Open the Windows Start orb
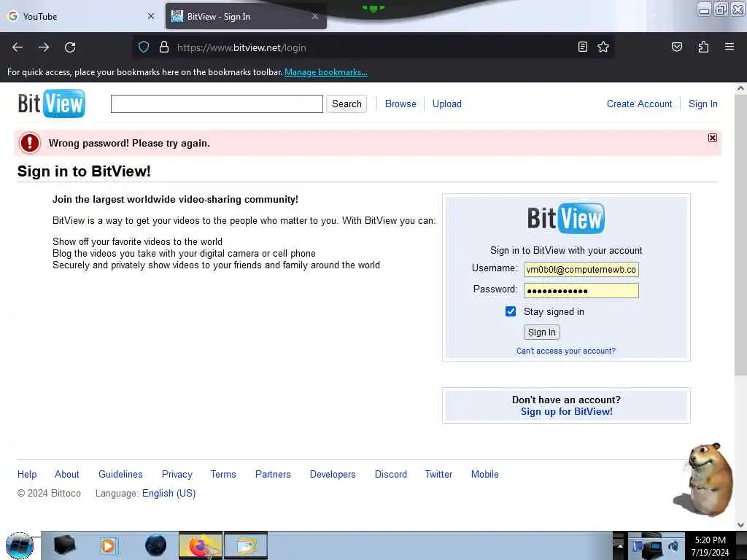 (x=20, y=545)
